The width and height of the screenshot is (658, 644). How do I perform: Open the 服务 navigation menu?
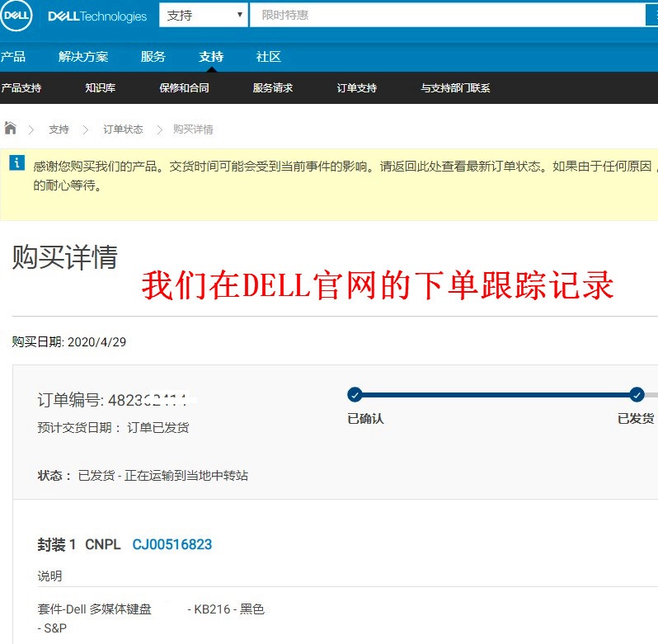click(x=153, y=57)
